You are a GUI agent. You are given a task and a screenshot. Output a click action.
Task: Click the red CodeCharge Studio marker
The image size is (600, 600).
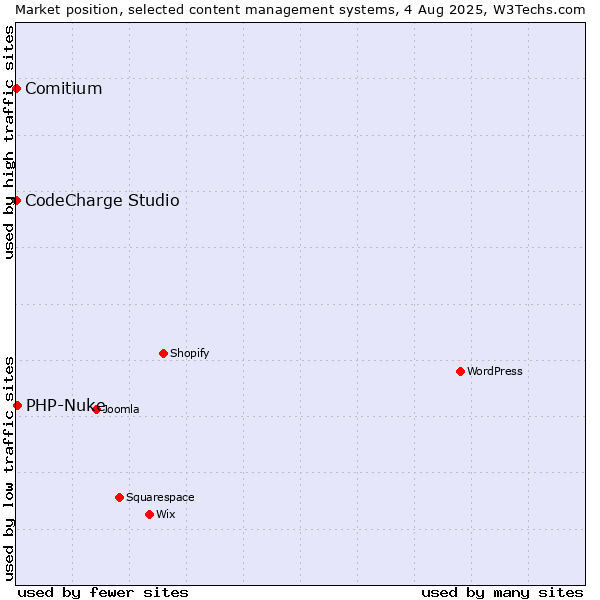point(16,201)
